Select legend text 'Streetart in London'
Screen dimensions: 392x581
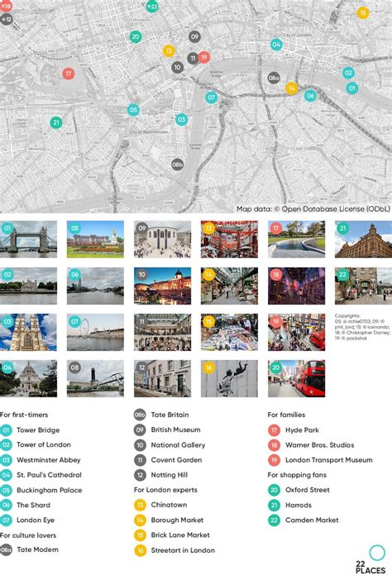[x=183, y=550]
